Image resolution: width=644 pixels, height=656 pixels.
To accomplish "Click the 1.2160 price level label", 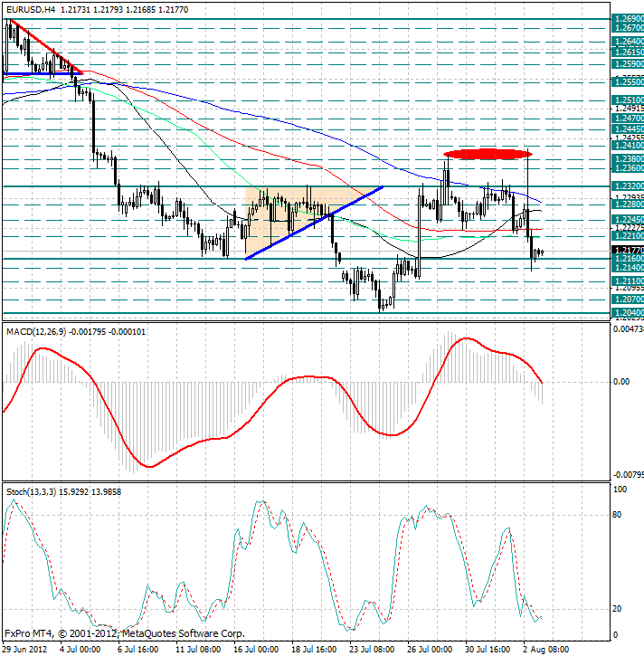I will coord(628,259).
